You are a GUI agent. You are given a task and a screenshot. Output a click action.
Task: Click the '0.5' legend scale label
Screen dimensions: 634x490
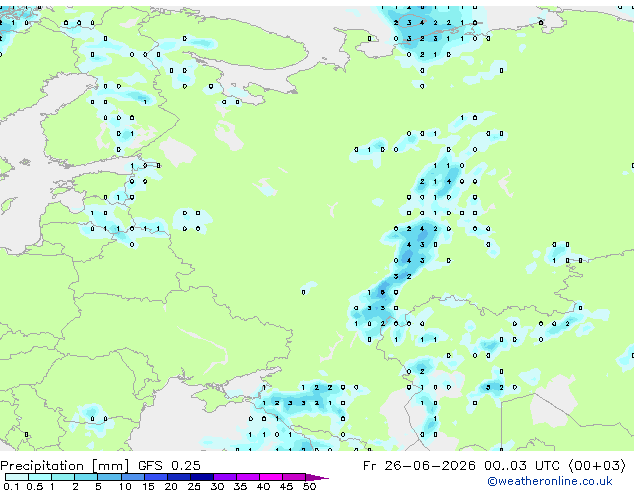pyautogui.click(x=34, y=486)
